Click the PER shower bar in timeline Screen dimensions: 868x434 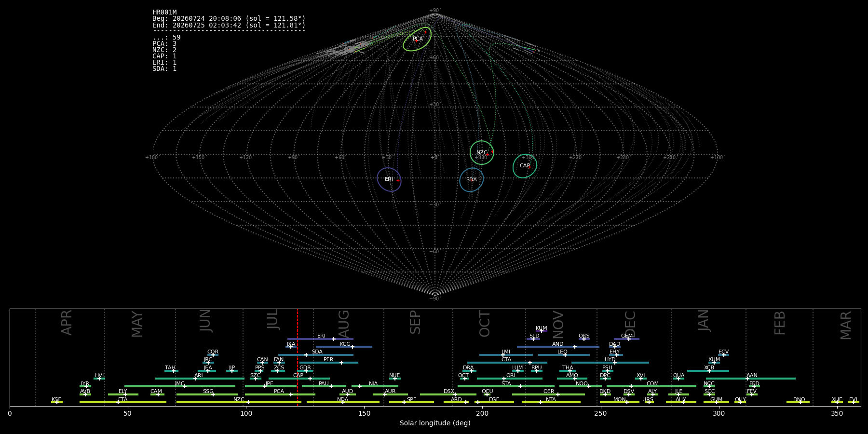(328, 363)
